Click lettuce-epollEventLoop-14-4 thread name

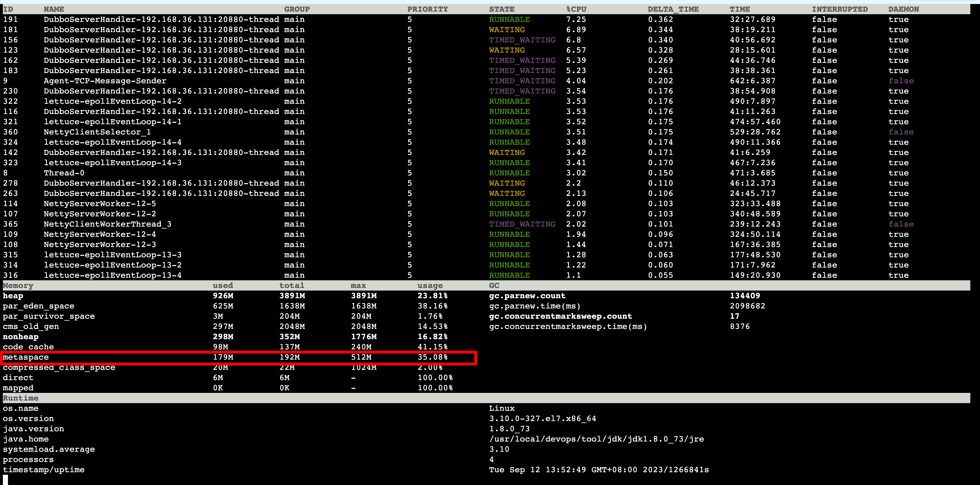click(x=113, y=142)
